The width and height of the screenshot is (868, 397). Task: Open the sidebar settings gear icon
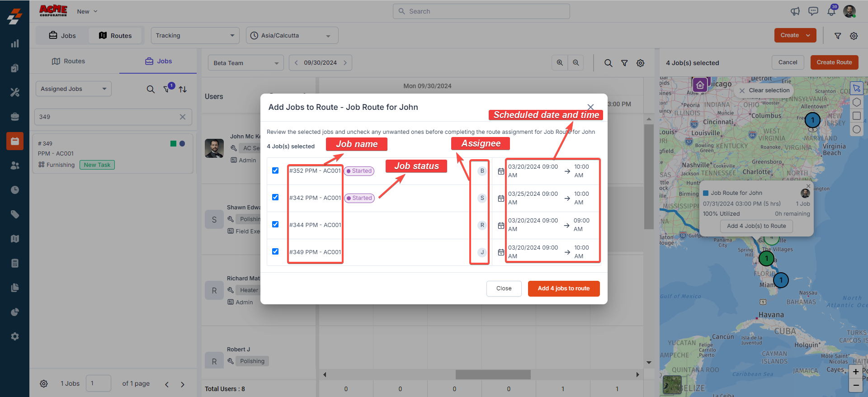tap(15, 336)
